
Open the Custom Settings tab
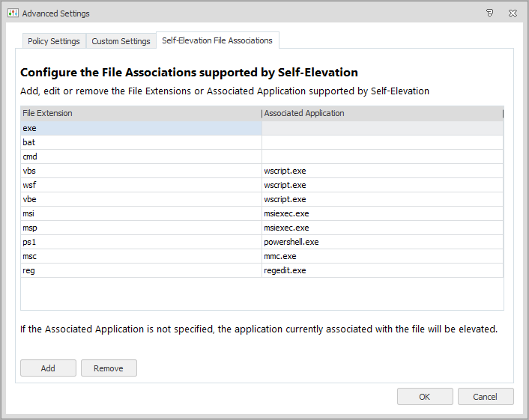121,41
